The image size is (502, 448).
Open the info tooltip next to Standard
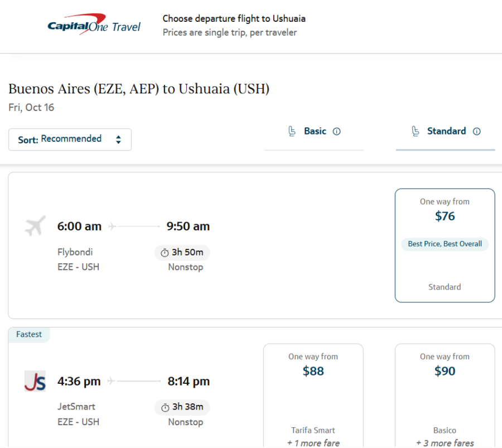[477, 131]
